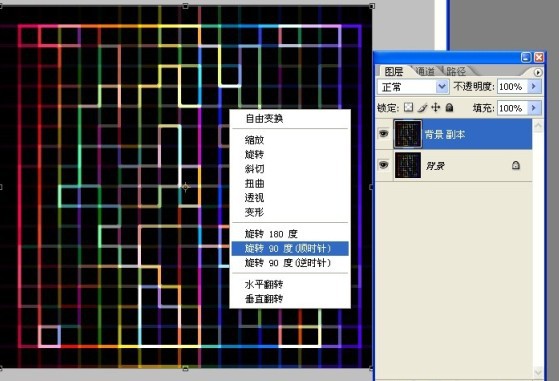The image size is (559, 381).
Task: Toggle lock image pixels brush icon
Action: pos(422,107)
